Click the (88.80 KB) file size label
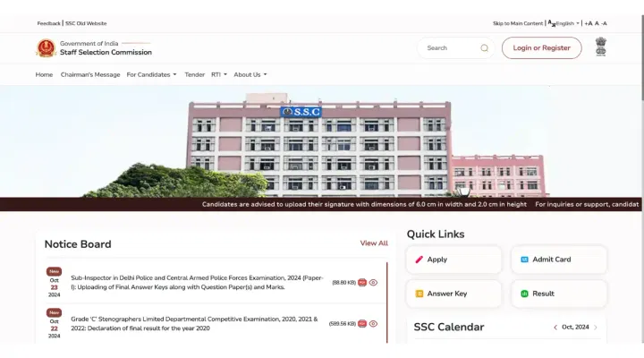 343,282
